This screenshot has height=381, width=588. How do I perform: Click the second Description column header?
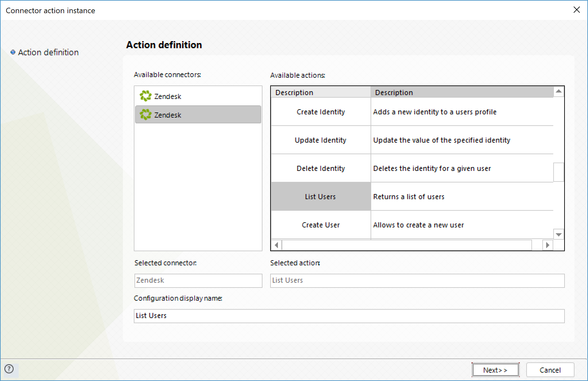(462, 92)
